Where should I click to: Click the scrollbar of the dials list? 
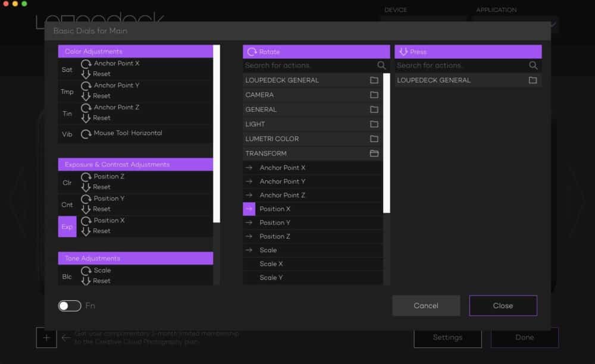click(x=217, y=133)
